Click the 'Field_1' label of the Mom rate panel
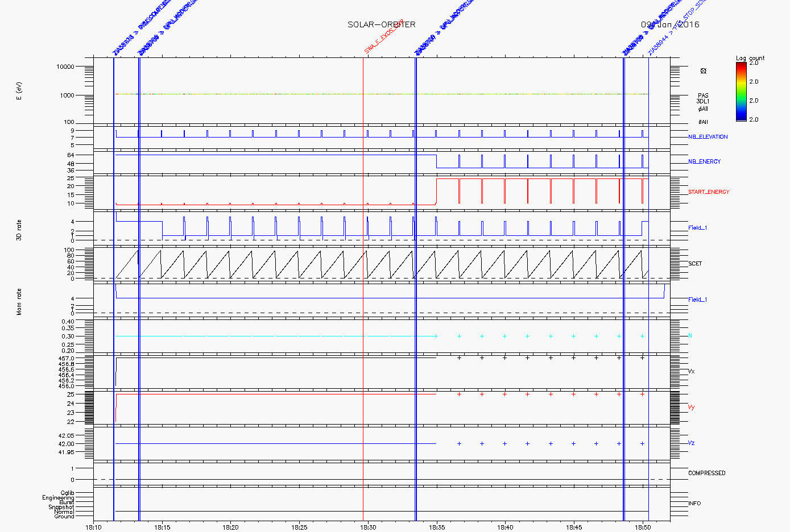The image size is (790, 532). point(697,300)
